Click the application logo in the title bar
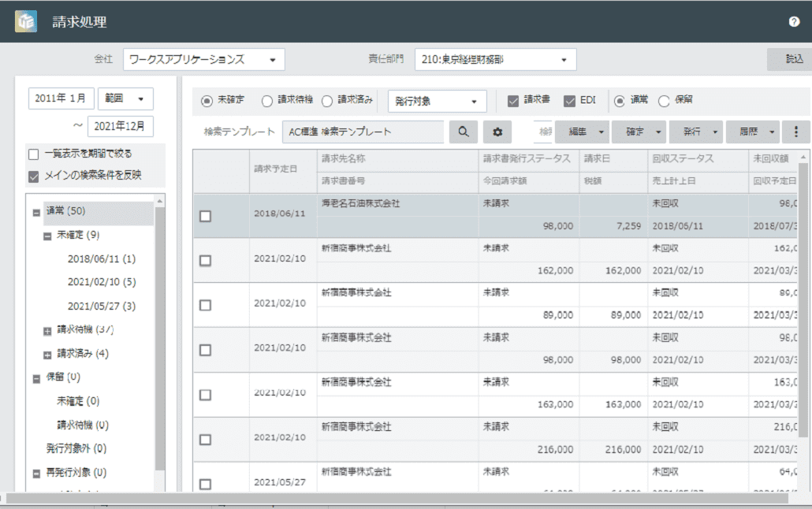 coord(27,20)
